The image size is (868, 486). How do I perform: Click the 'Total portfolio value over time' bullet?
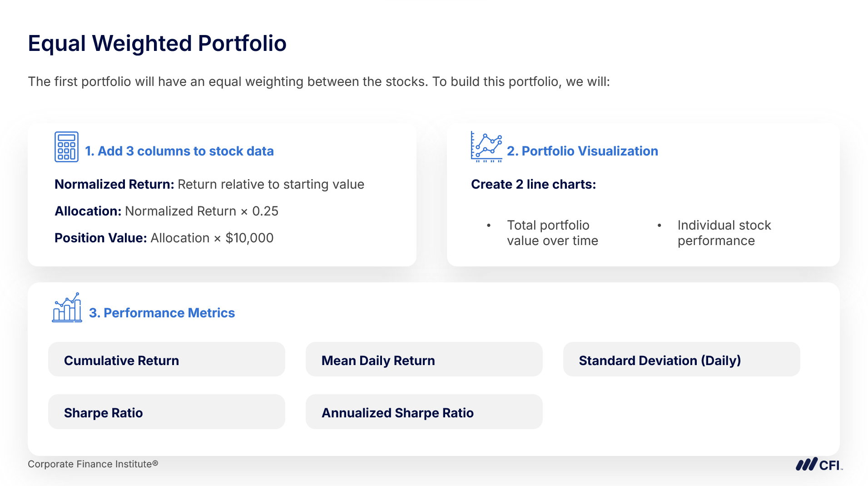(552, 233)
